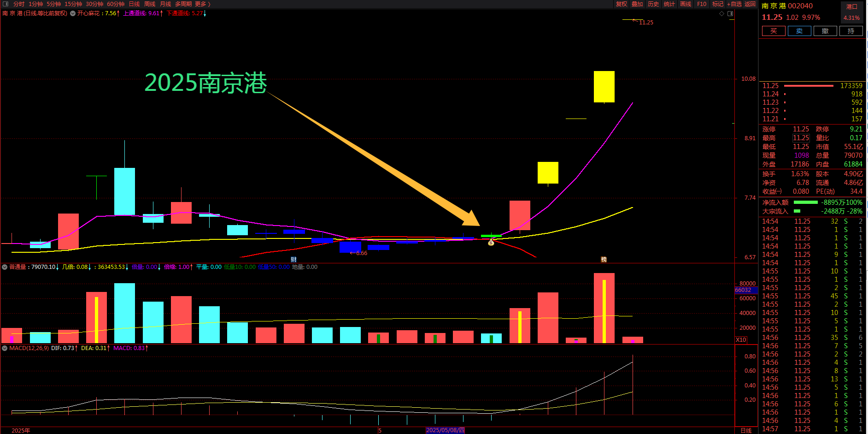Click the 财 finance marker on the chart
Viewport: 868px width, 434px height.
(x=293, y=260)
